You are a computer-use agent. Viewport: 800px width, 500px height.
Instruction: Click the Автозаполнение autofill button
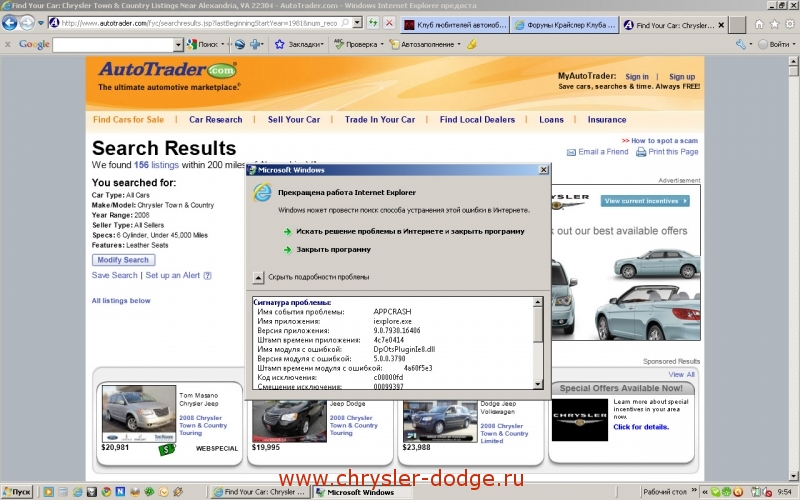(x=421, y=44)
